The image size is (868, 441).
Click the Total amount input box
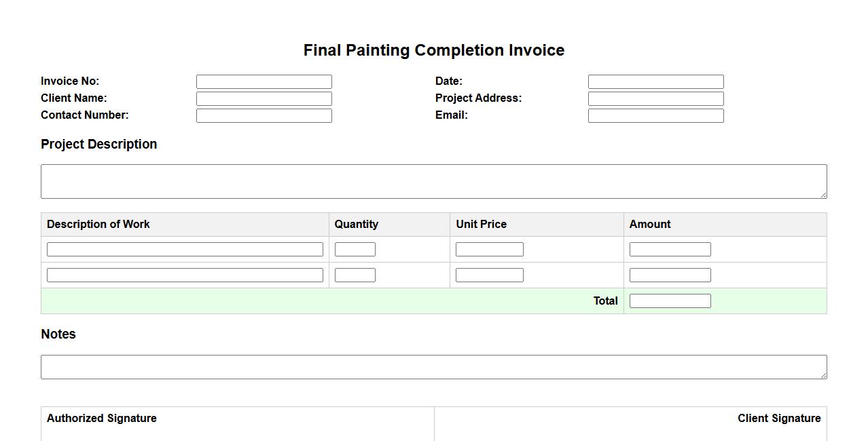click(x=670, y=301)
